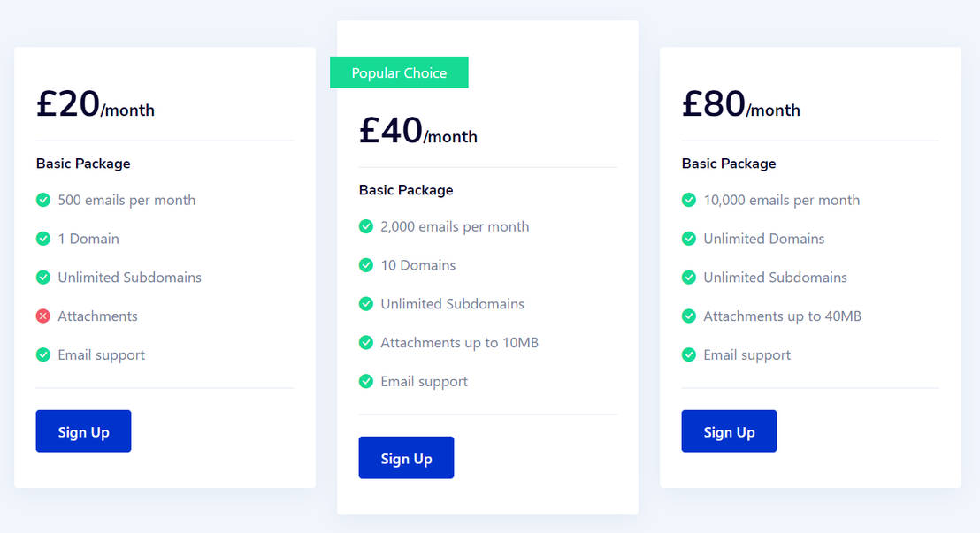980x533 pixels.
Task: Click Sign Up on the £80 plan
Action: point(729,430)
